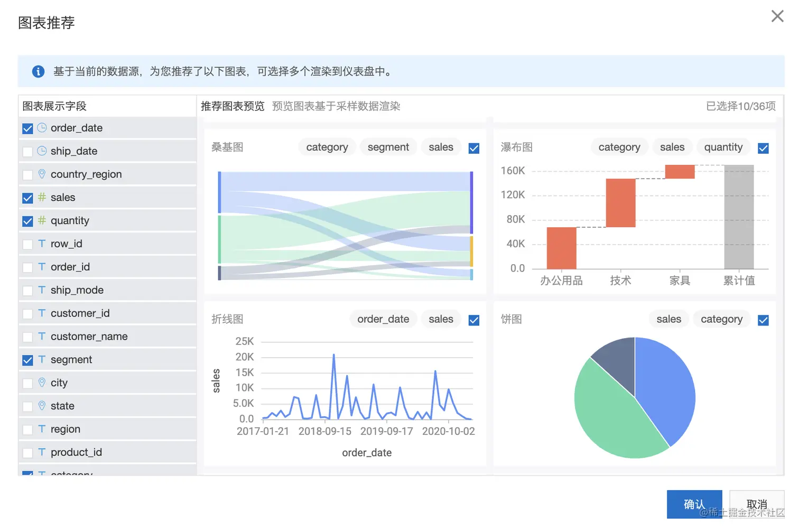The image size is (799, 532).
Task: Click the text type icon beside customer_id
Action: pos(42,313)
